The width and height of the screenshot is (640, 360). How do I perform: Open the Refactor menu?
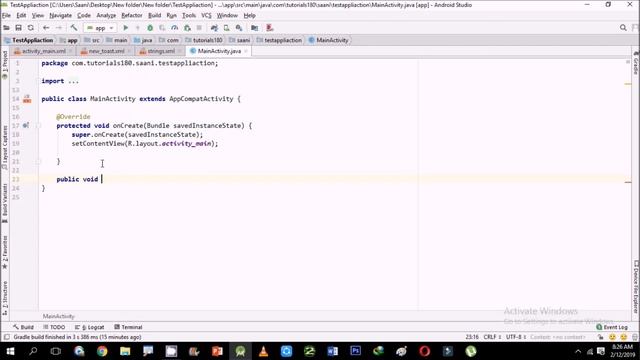pyautogui.click(x=132, y=16)
